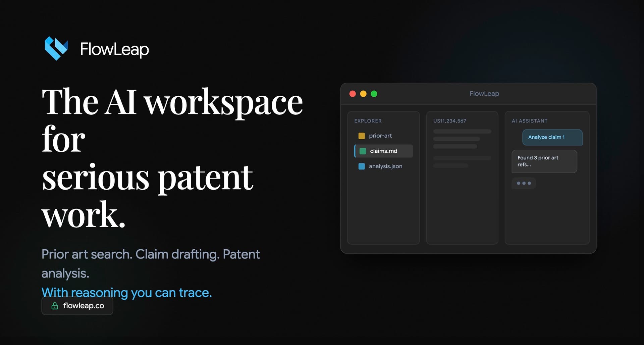The height and width of the screenshot is (345, 644).
Task: Click the FlowLeap logo mark
Action: coord(56,48)
